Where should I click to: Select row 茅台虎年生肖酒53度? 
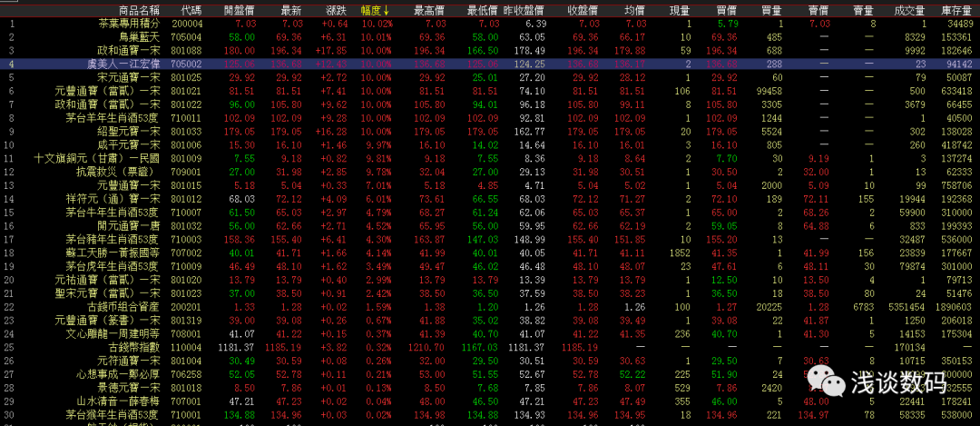click(490, 265)
